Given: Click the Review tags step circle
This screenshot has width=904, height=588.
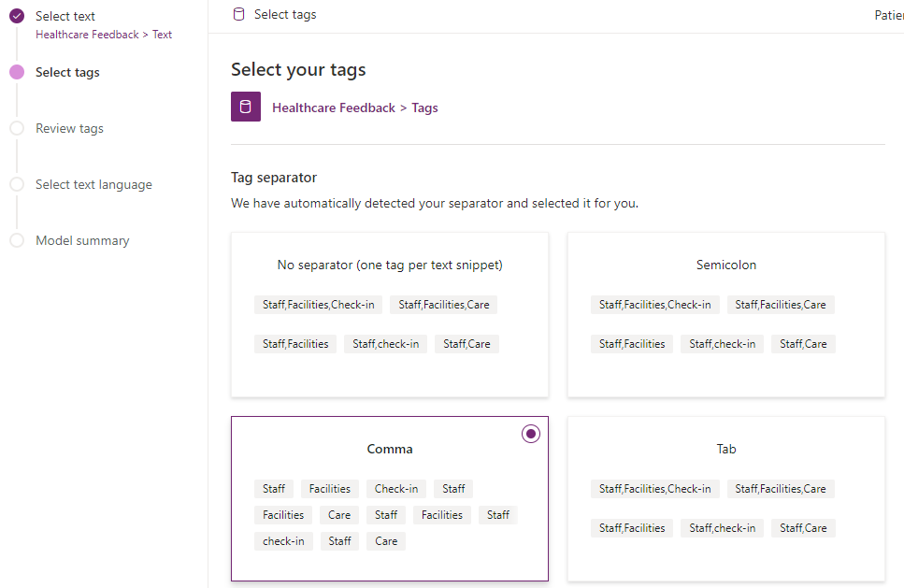Looking at the screenshot, I should pyautogui.click(x=17, y=128).
